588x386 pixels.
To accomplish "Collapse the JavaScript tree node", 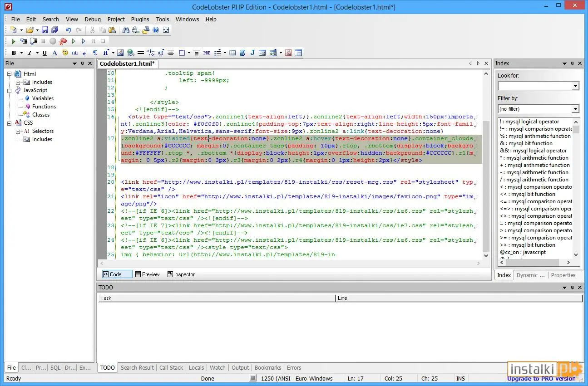I will click(x=10, y=90).
